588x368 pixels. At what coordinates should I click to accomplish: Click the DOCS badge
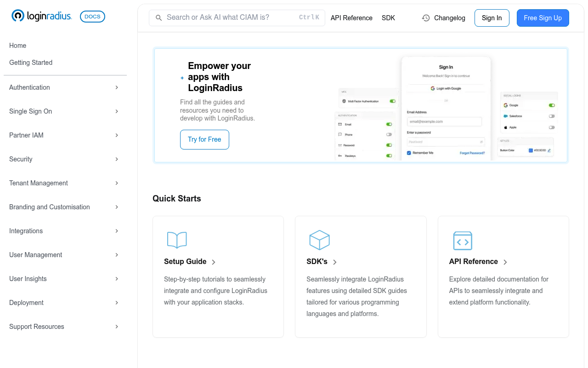[x=92, y=17]
